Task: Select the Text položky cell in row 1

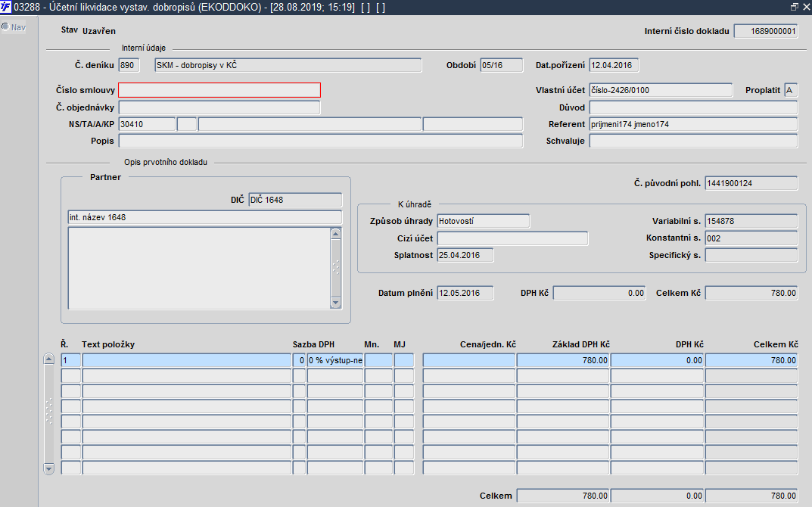Action: (x=186, y=360)
